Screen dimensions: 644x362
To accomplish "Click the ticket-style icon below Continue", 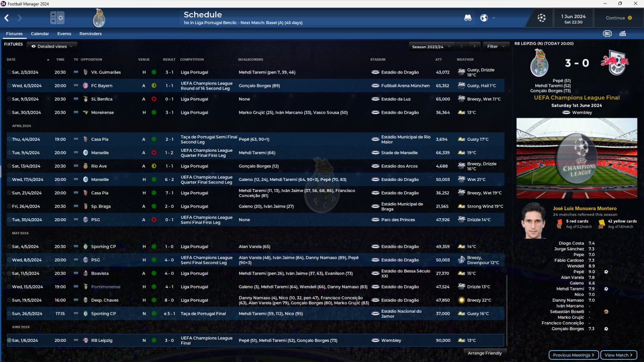I will coord(623,34).
